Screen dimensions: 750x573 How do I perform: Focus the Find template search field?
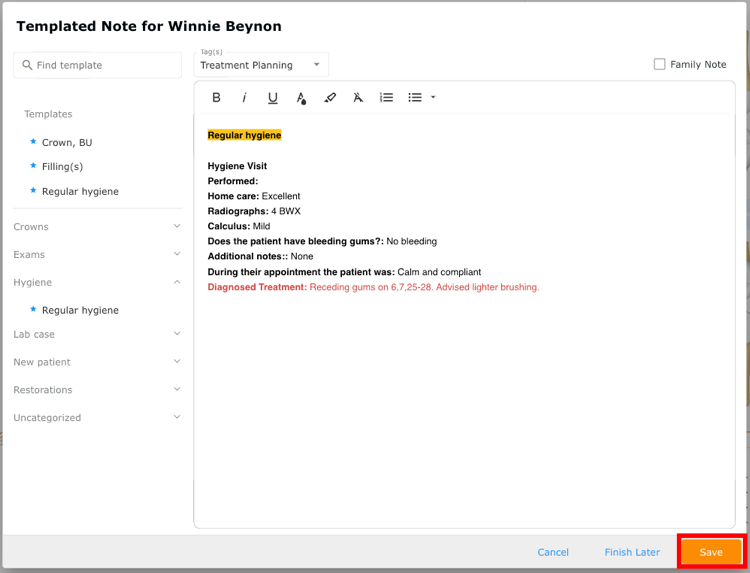click(98, 65)
